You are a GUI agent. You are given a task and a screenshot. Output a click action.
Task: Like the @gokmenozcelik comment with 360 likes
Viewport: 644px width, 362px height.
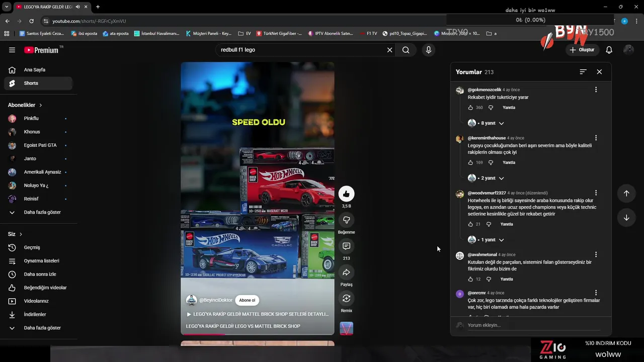470,108
